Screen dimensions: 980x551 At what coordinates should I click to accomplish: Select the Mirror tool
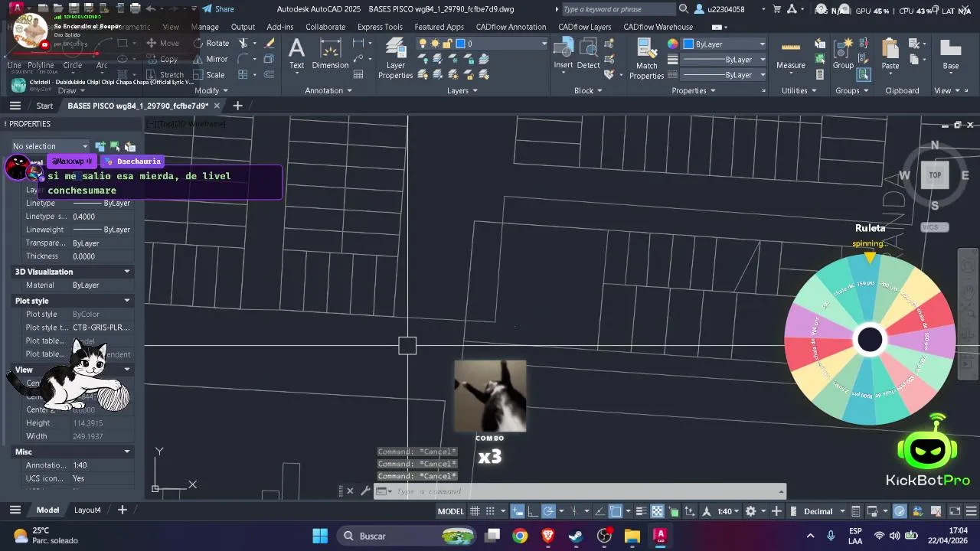point(211,59)
